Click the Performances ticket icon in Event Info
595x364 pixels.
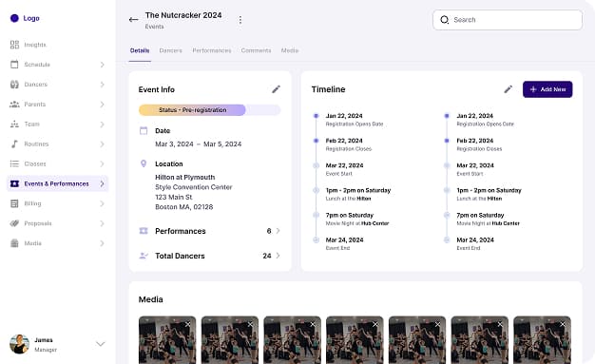click(x=144, y=231)
